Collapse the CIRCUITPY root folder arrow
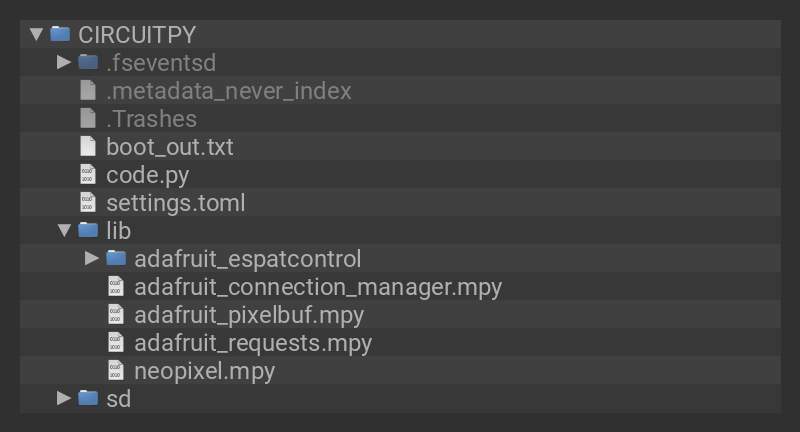 click(x=36, y=34)
